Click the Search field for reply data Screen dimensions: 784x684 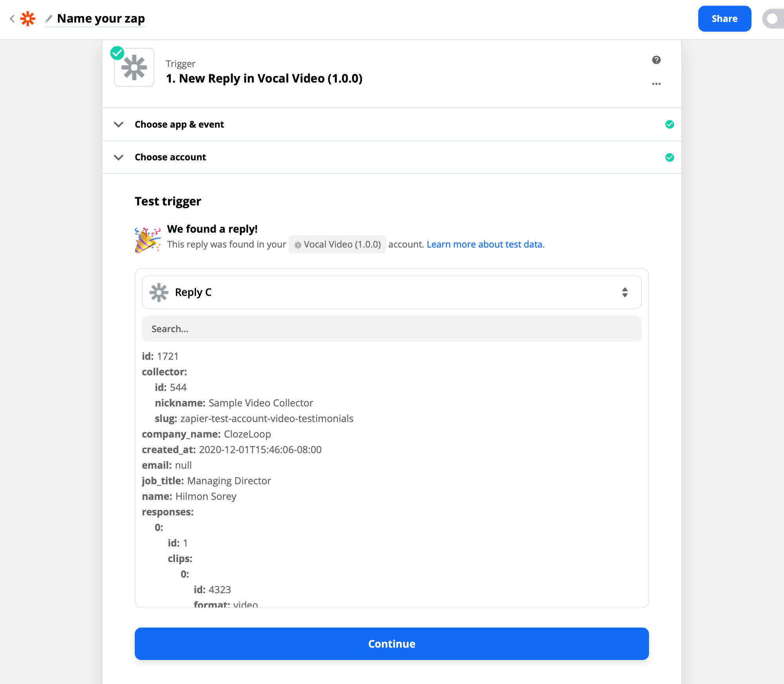coord(391,328)
